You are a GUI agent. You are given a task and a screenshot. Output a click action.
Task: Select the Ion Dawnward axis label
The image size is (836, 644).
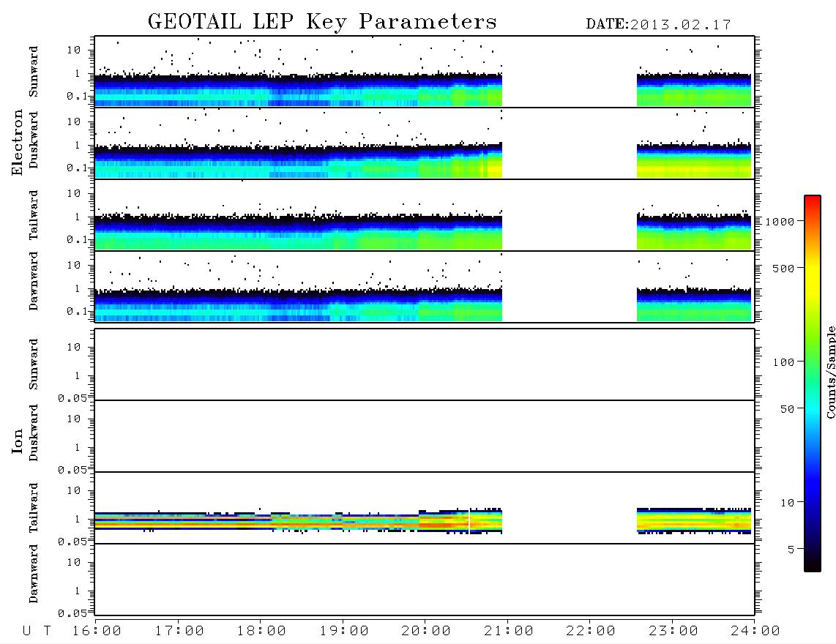[x=34, y=574]
